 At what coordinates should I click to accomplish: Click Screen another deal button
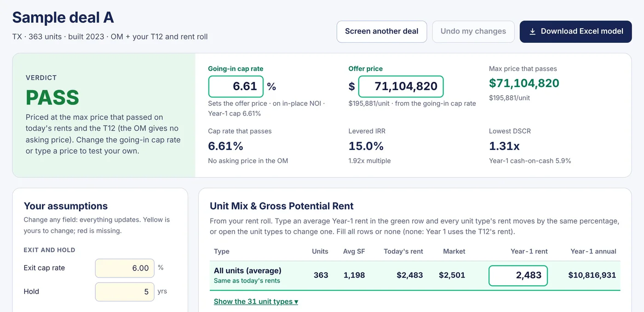382,32
